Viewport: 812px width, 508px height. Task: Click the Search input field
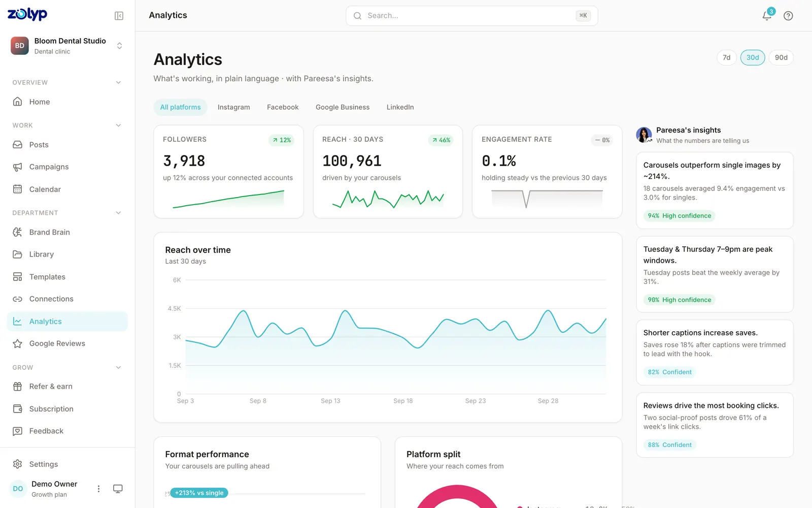(x=472, y=16)
